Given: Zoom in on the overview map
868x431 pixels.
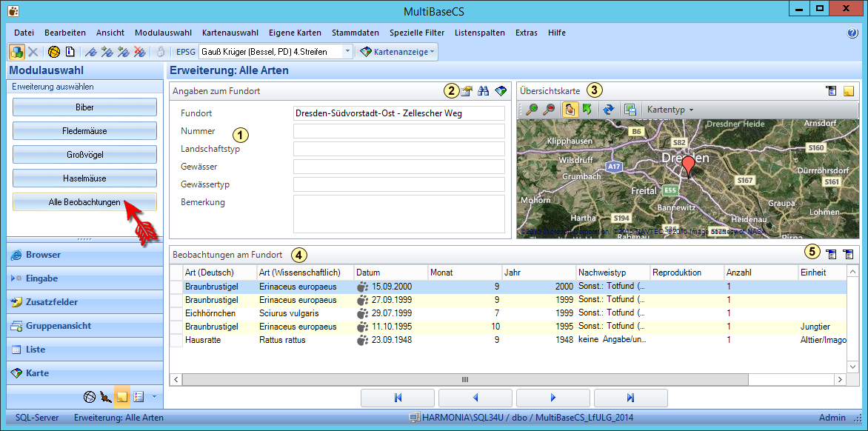Looking at the screenshot, I should click(532, 110).
